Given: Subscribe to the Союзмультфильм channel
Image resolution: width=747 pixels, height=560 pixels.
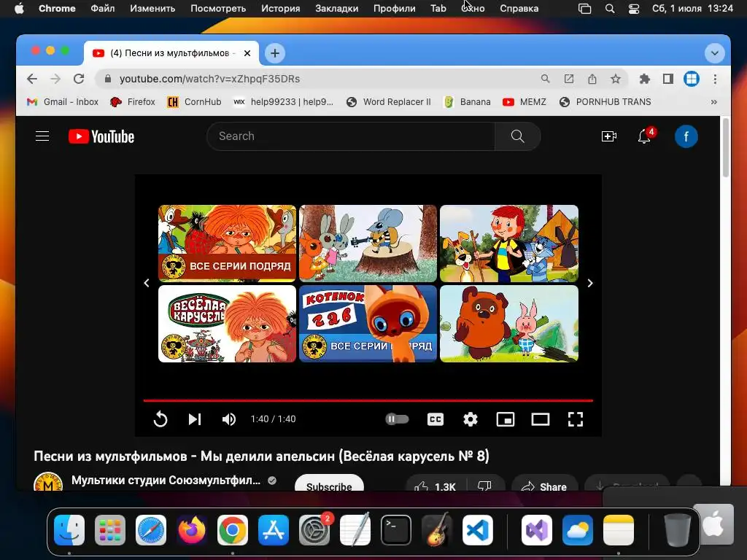Looking at the screenshot, I should point(329,483).
